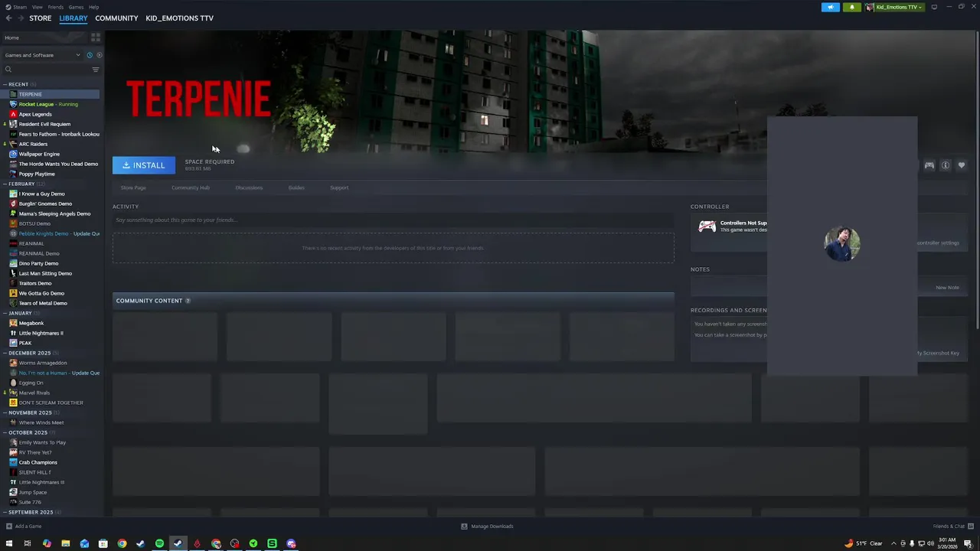Click the volume speaker tray icon
980x551 pixels.
tap(930, 543)
